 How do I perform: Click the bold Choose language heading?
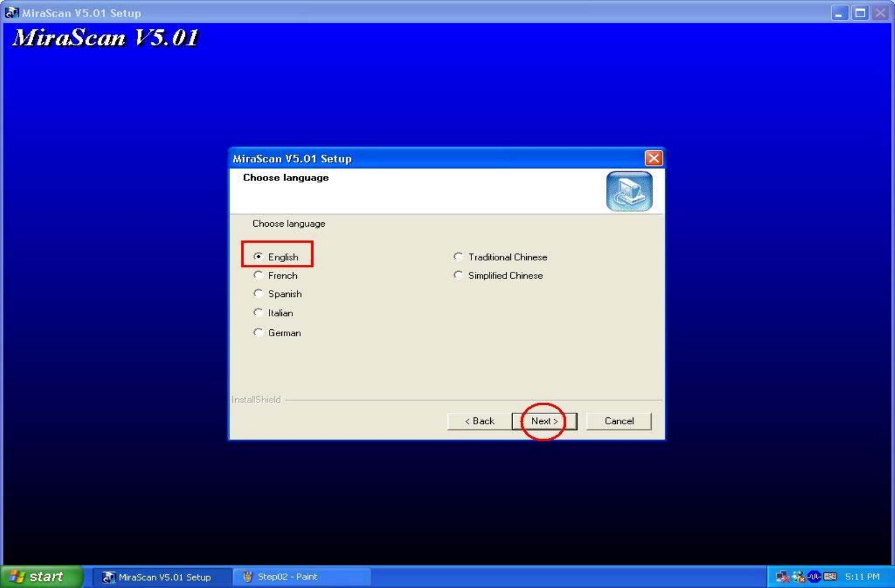(286, 178)
